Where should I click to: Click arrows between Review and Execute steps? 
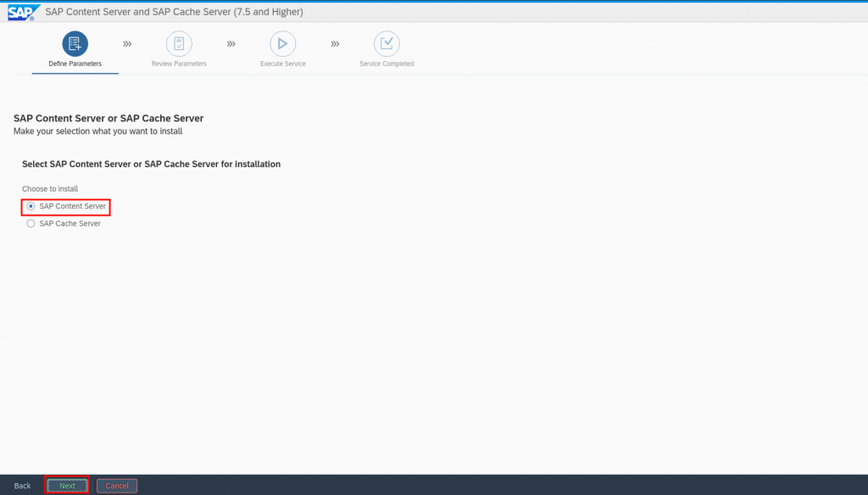[x=231, y=43]
